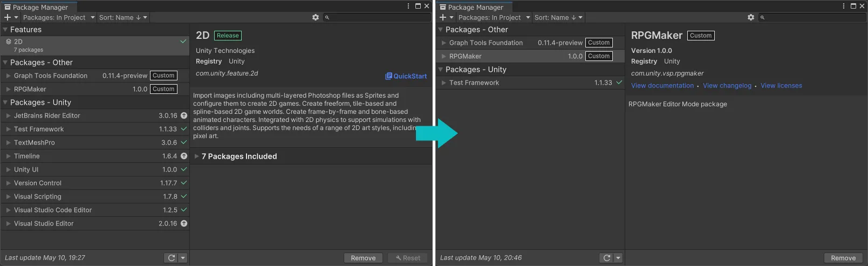Click update-available icon on Timeline row
868x266 pixels.
(184, 156)
